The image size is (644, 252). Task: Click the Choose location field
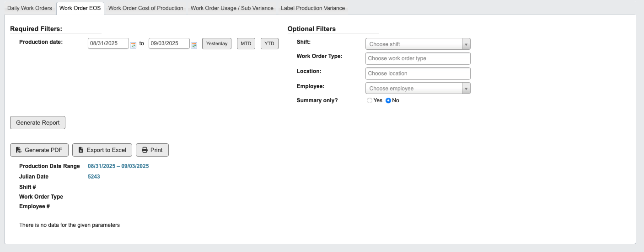click(418, 73)
